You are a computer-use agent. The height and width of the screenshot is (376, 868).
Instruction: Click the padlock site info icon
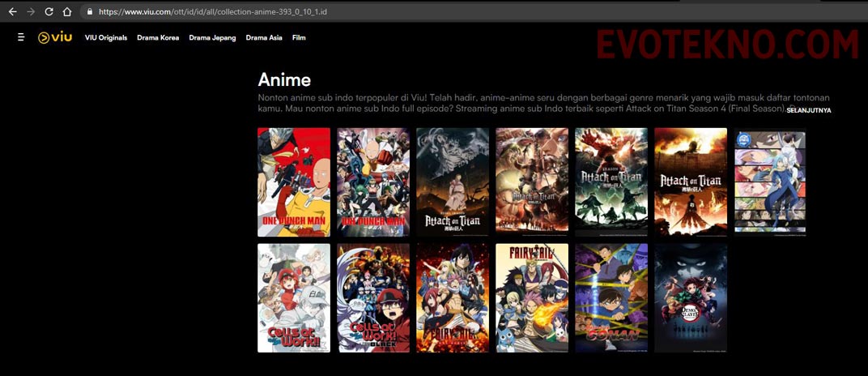[90, 11]
